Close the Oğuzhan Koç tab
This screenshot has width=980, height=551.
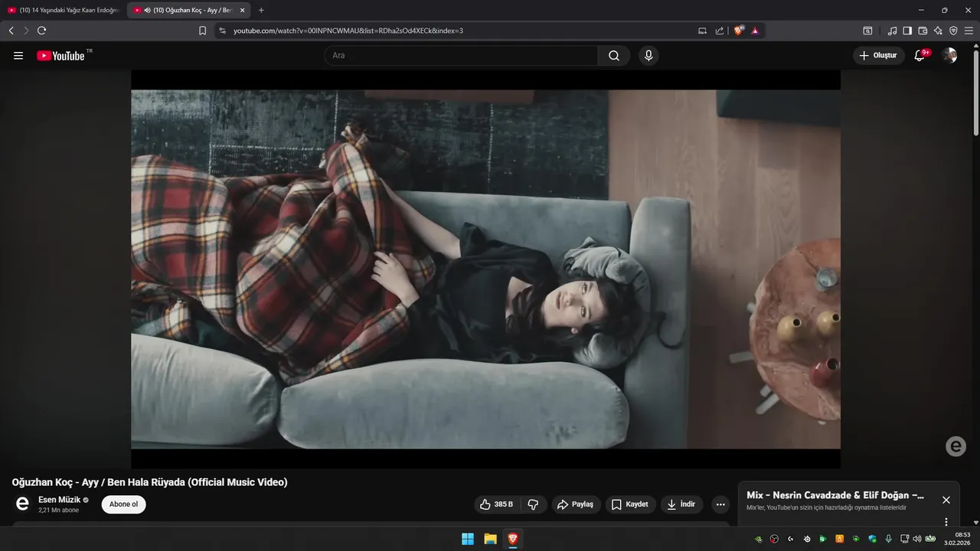pos(243,10)
